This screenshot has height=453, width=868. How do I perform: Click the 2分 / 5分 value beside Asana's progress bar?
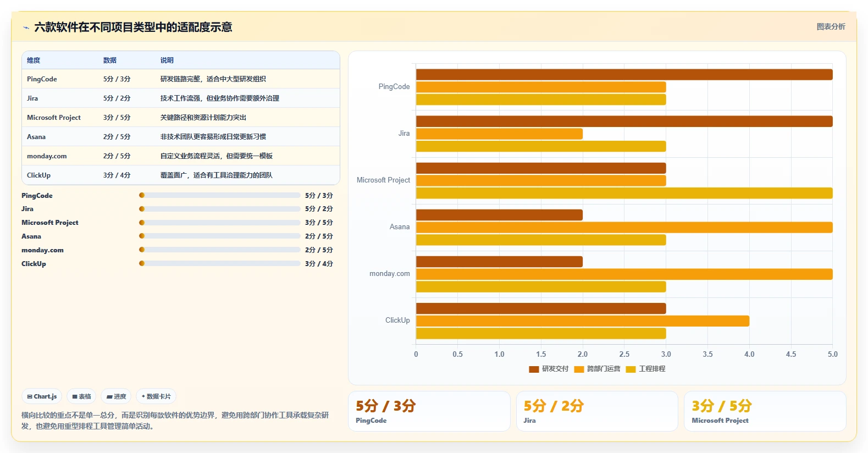pos(319,236)
